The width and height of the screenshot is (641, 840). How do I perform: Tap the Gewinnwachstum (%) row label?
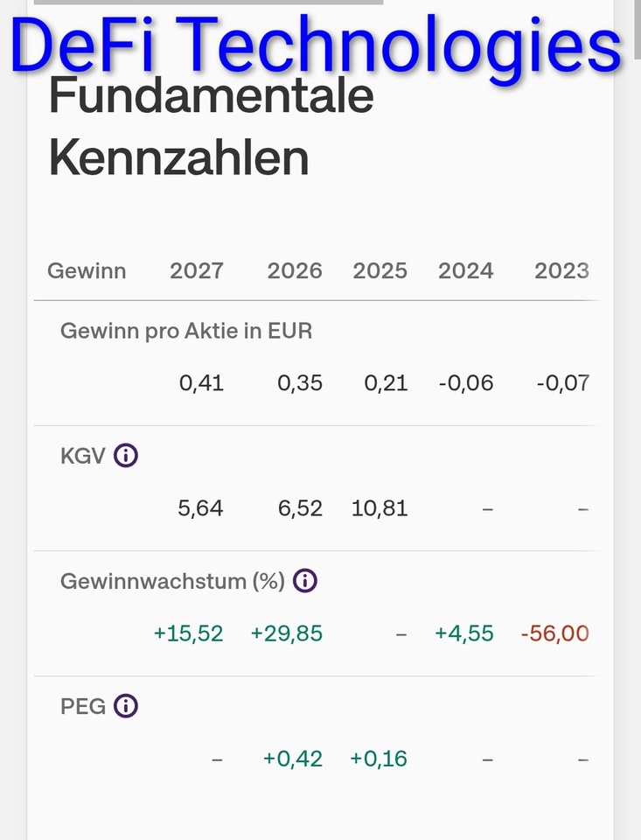point(172,581)
